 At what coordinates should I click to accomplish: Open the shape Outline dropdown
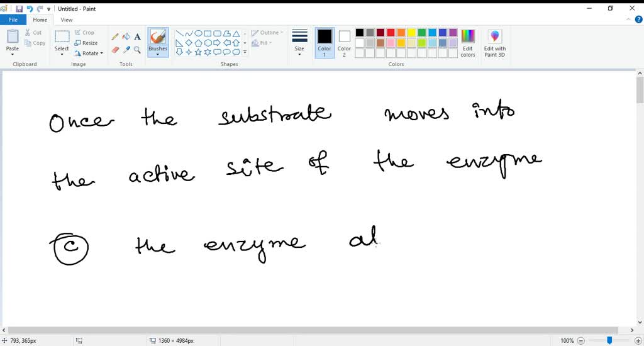(x=267, y=33)
